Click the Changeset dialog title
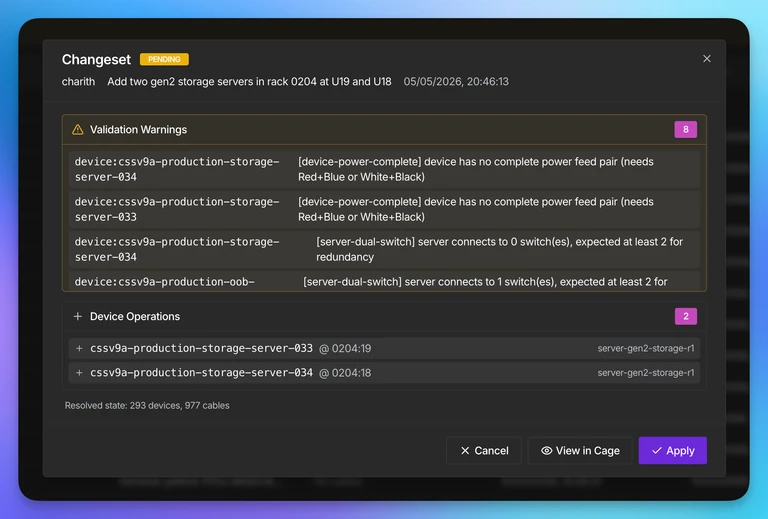This screenshot has height=519, width=768. (96, 59)
